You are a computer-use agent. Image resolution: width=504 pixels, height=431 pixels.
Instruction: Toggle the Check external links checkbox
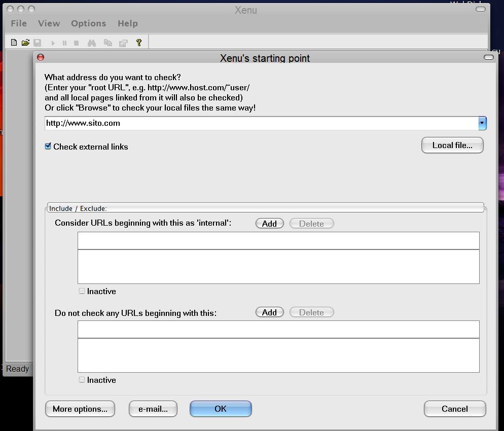coord(48,146)
